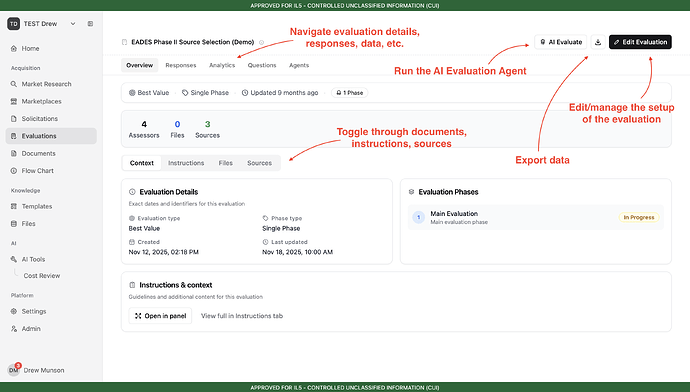Click the export download icon button
The width and height of the screenshot is (690, 392).
coord(598,42)
